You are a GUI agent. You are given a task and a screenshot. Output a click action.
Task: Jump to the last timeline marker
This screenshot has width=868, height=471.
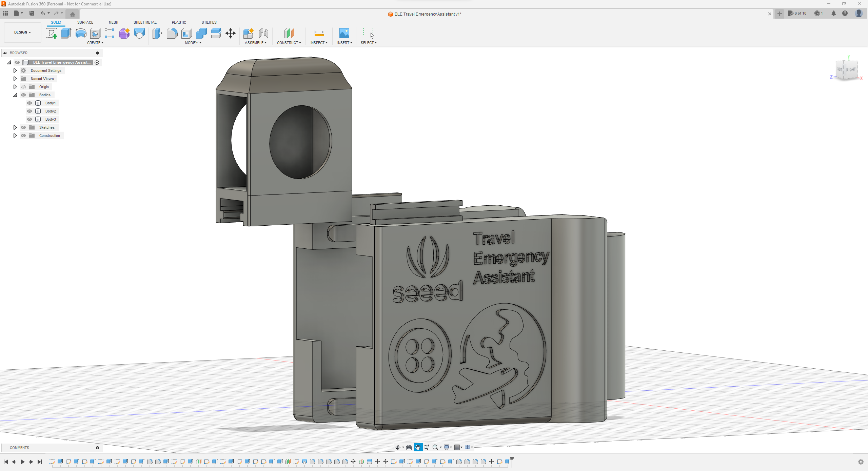[x=40, y=462]
